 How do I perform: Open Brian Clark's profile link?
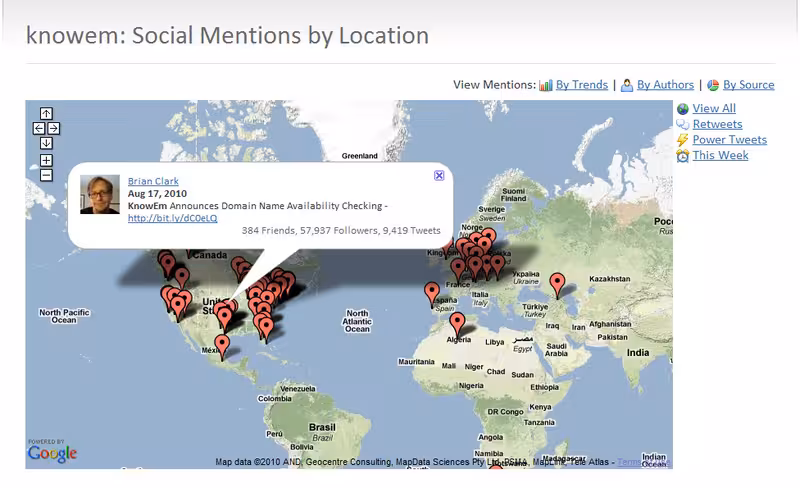coord(153,181)
